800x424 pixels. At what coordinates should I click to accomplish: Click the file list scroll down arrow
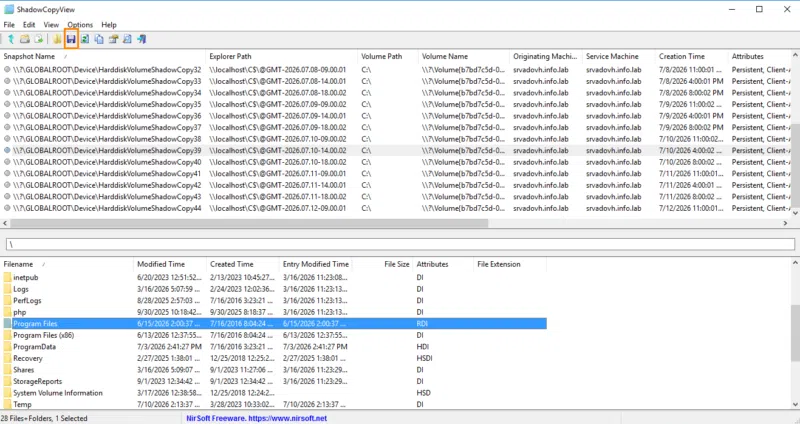point(795,405)
